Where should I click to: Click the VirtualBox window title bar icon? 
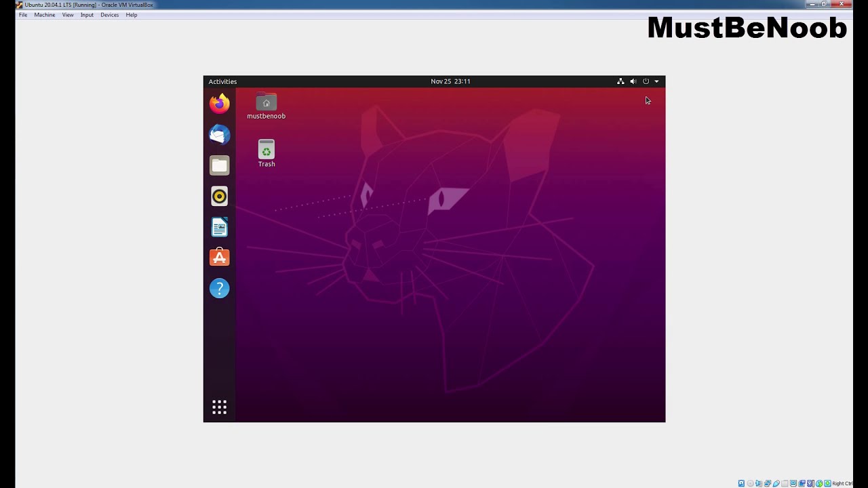coord(20,5)
